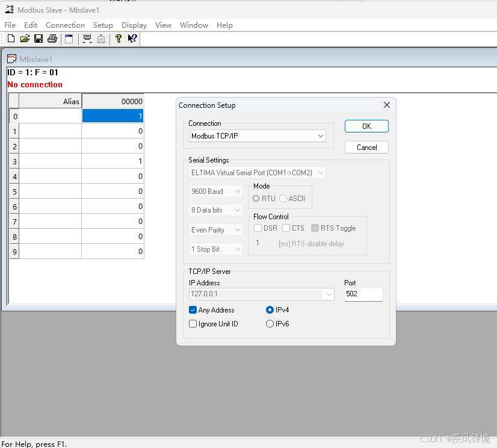Select the value cell in row 3
This screenshot has height=448, width=497.
point(113,161)
